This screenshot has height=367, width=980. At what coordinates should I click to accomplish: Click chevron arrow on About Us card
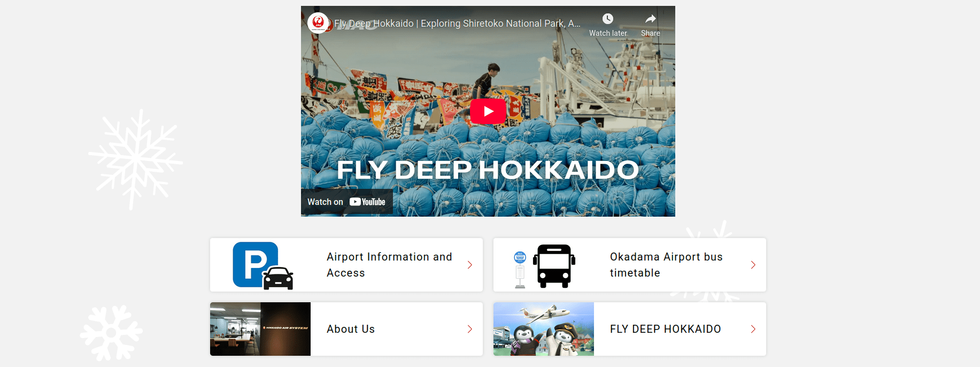click(x=469, y=329)
